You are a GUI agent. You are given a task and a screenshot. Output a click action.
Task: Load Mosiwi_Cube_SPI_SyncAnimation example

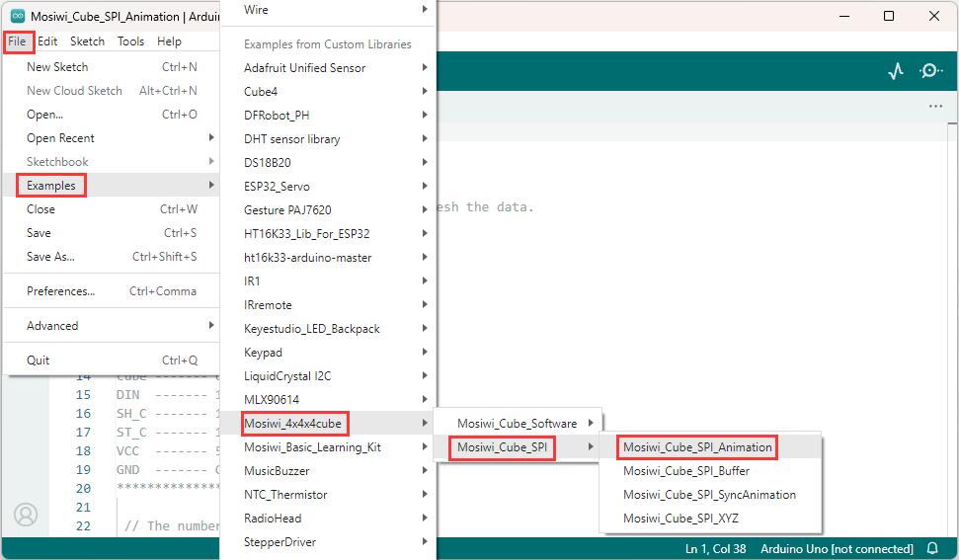pos(710,495)
